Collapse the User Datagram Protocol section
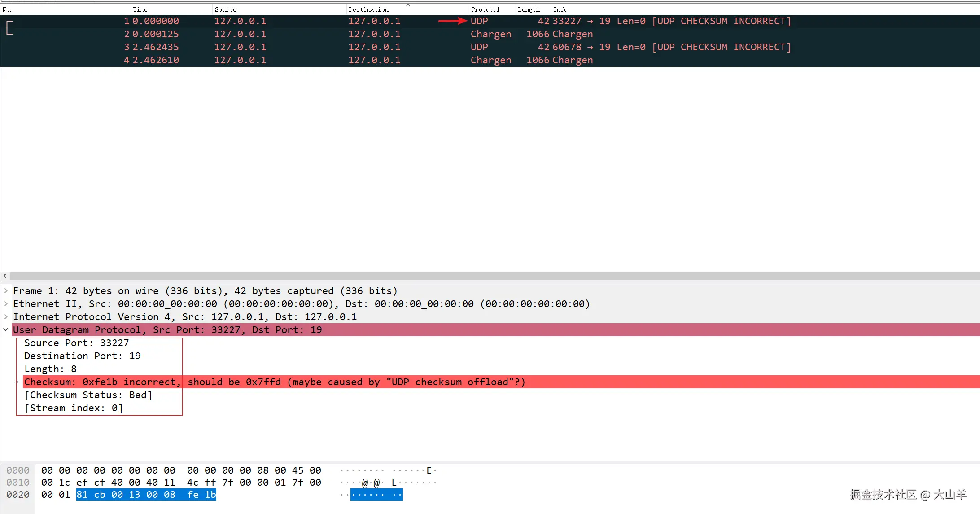 coord(6,330)
